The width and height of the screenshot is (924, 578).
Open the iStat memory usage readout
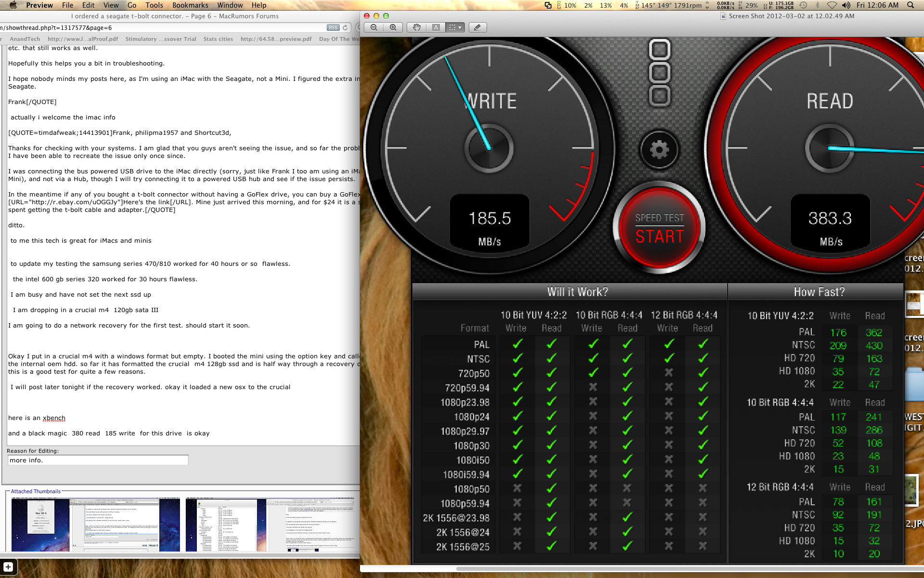coord(748,5)
